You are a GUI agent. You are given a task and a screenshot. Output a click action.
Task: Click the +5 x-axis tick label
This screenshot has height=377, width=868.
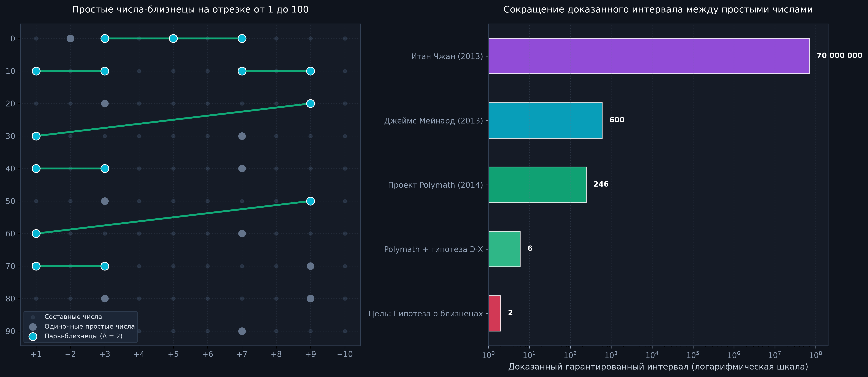coord(173,354)
